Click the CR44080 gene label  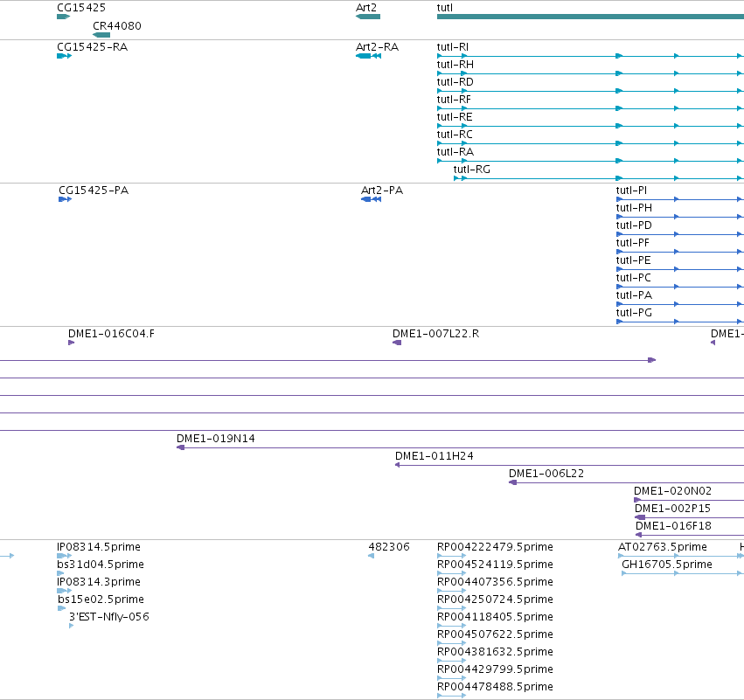coord(117,25)
